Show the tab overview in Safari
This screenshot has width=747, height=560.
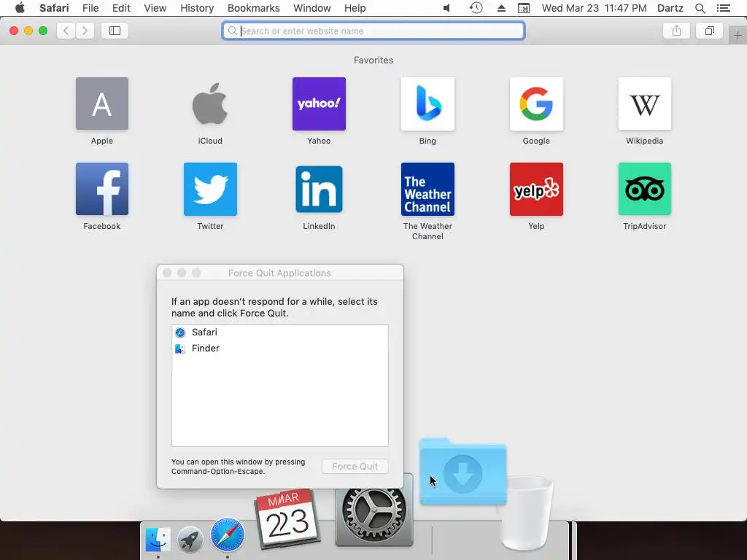(710, 31)
